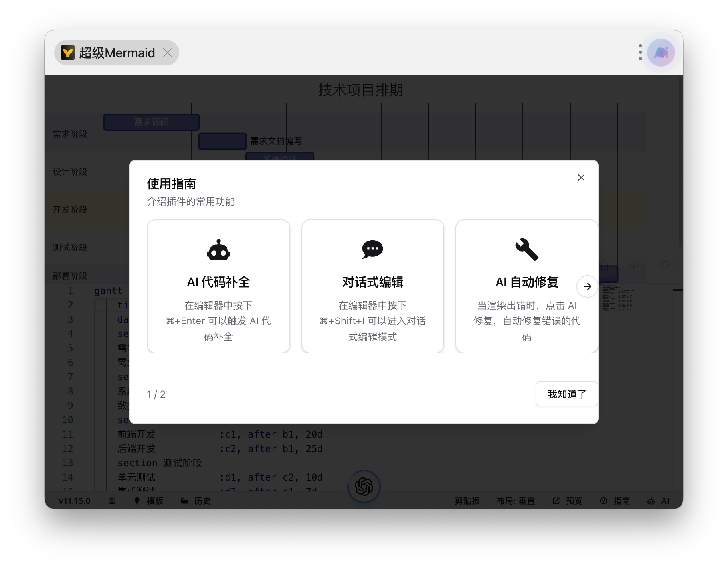Click the robot icon beside AI status item
728x568 pixels.
651,501
